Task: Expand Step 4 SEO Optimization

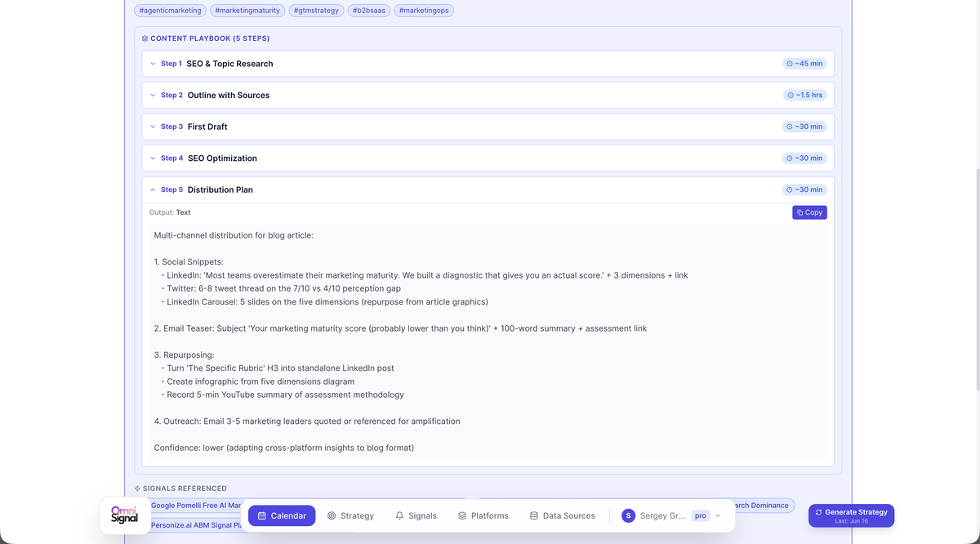Action: [488, 158]
